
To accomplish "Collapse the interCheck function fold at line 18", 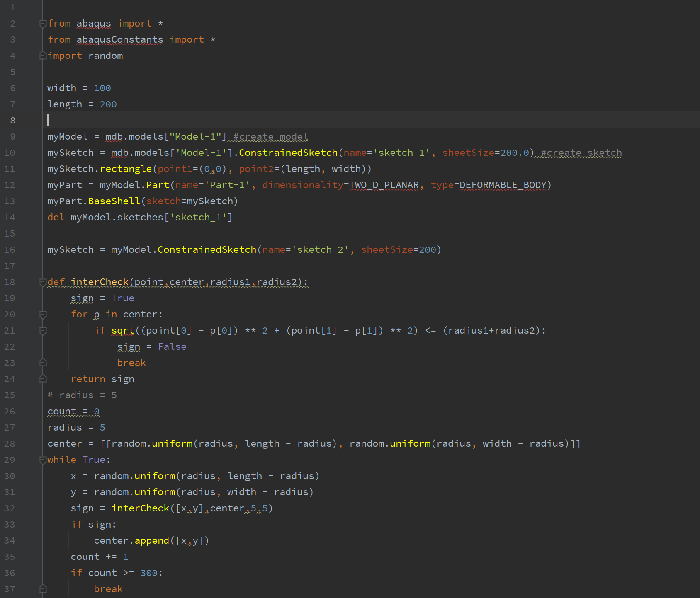I will [43, 282].
